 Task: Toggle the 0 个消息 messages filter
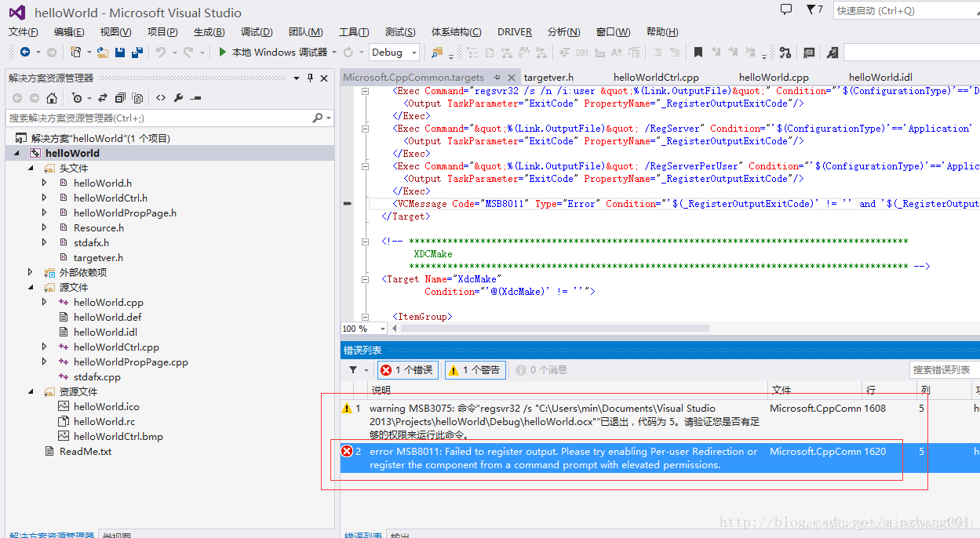540,370
